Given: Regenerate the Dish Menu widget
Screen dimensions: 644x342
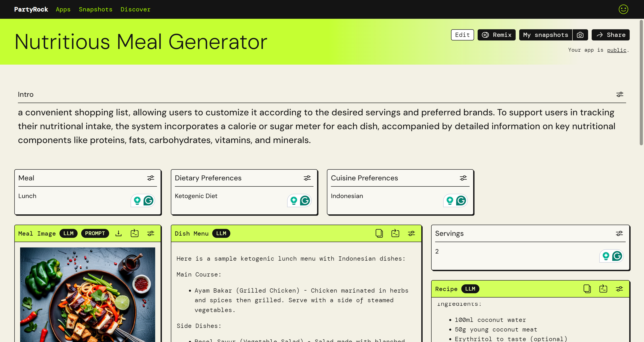Looking at the screenshot, I should click(395, 233).
